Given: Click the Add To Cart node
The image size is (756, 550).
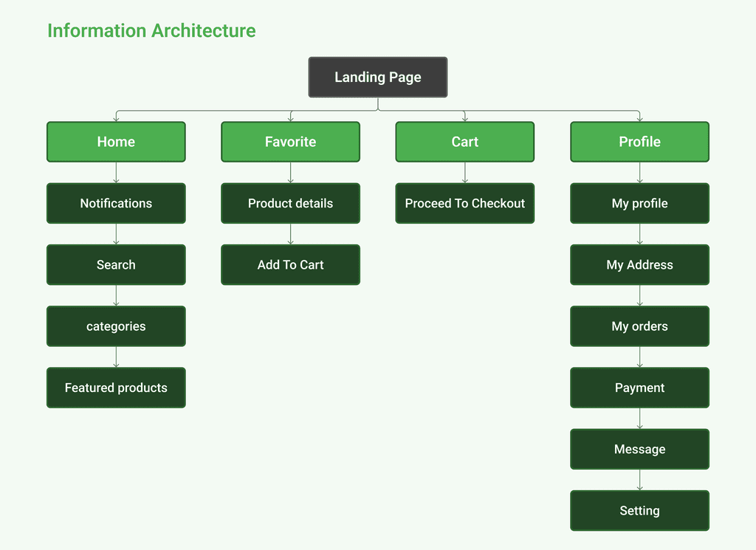Looking at the screenshot, I should point(290,264).
